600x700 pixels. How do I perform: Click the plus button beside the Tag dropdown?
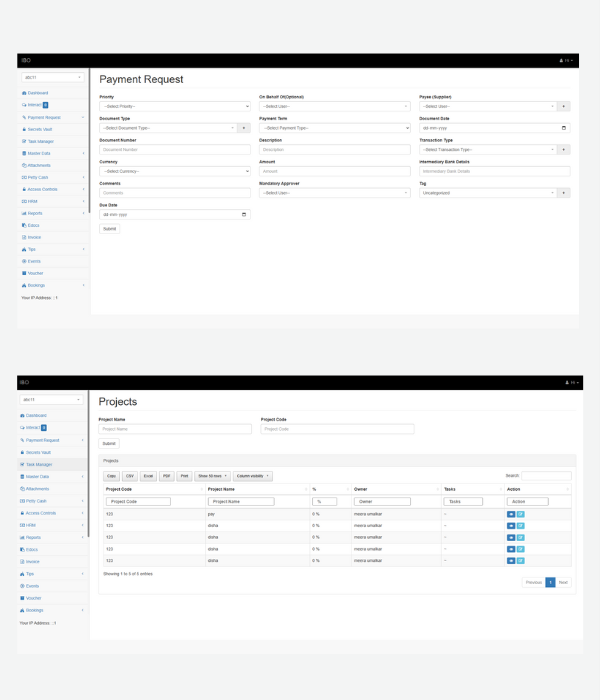(x=564, y=192)
